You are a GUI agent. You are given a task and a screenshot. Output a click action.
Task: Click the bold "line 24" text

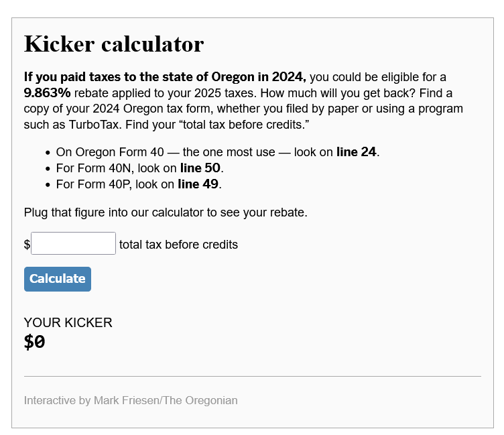pos(357,152)
